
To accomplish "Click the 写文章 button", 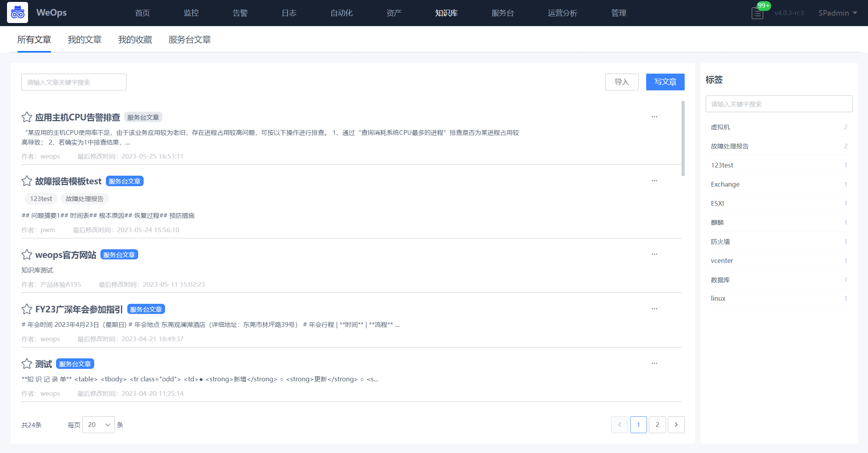I will tap(665, 82).
